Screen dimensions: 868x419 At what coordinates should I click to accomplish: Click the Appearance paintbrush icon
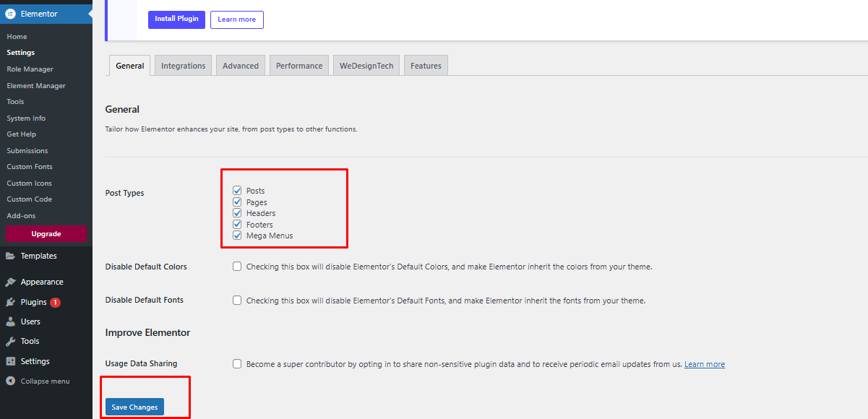(x=11, y=282)
